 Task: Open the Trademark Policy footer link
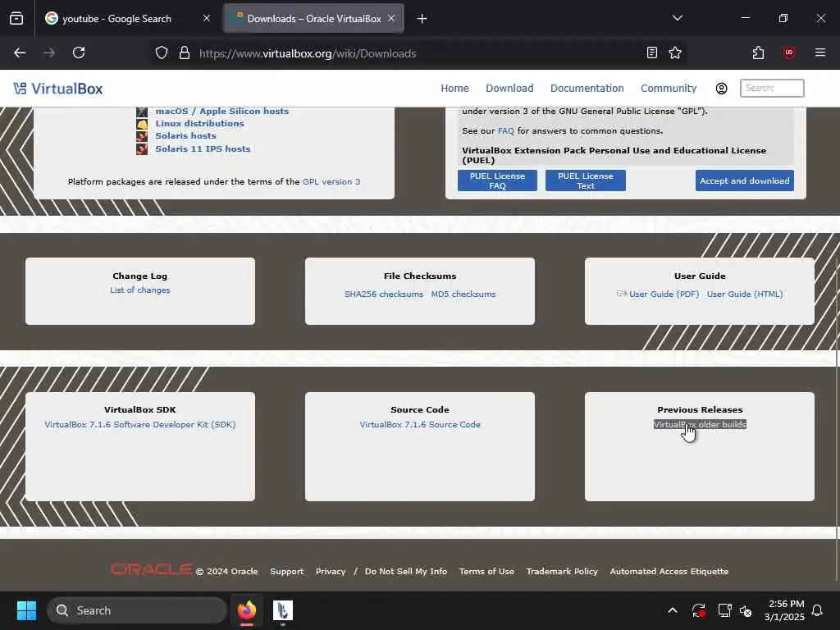click(561, 571)
